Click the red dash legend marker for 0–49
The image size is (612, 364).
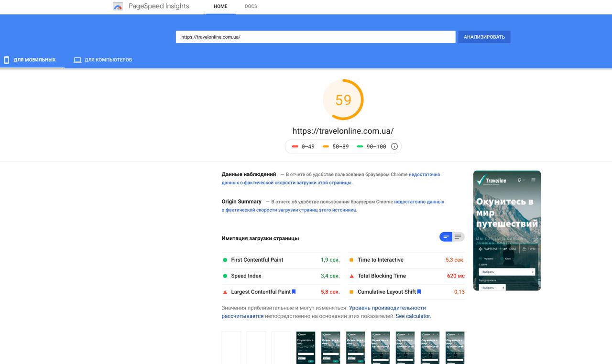295,147
